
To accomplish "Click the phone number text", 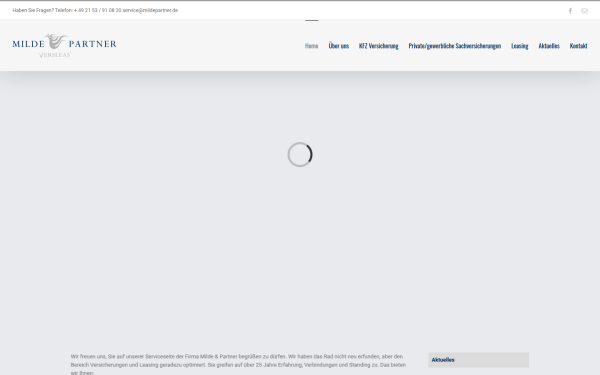I will (98, 10).
